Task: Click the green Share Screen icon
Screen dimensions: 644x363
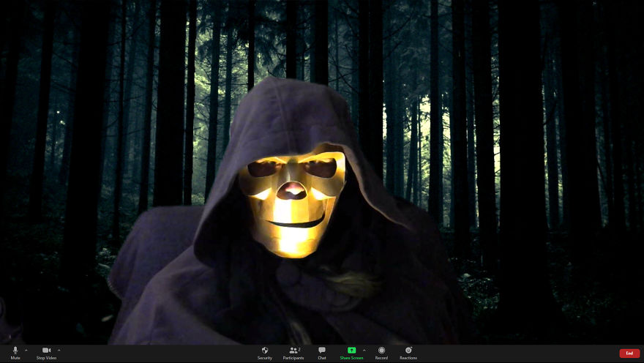Action: pyautogui.click(x=351, y=351)
